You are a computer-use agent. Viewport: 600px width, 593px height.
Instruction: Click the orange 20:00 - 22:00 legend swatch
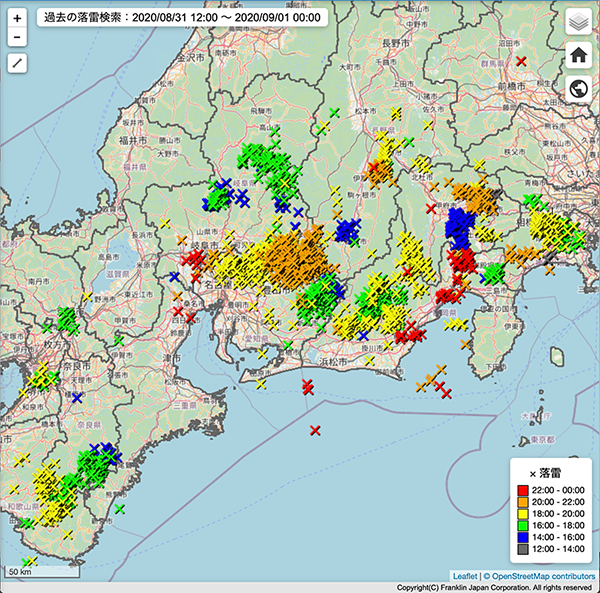[522, 502]
